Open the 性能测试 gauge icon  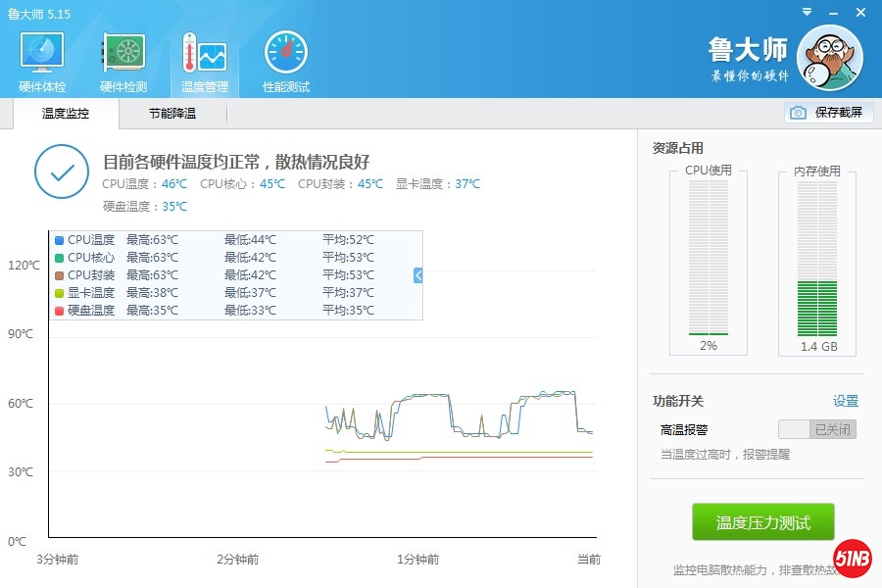point(285,57)
